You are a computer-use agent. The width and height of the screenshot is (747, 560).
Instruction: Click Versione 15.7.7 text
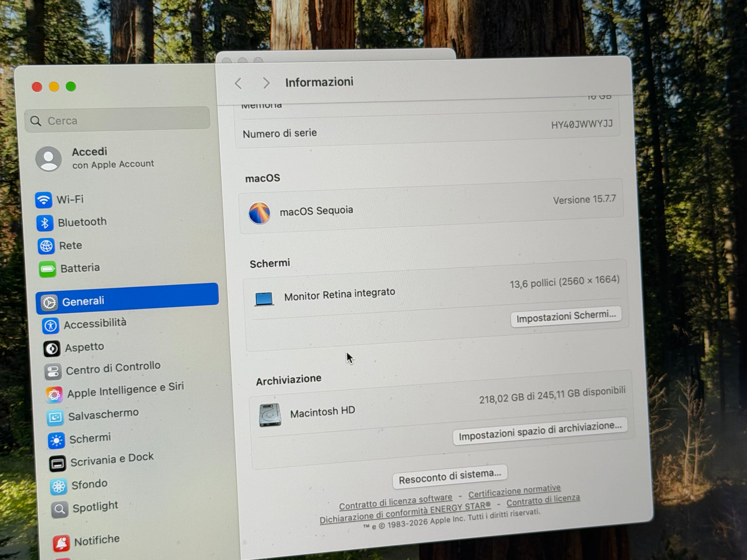584,199
